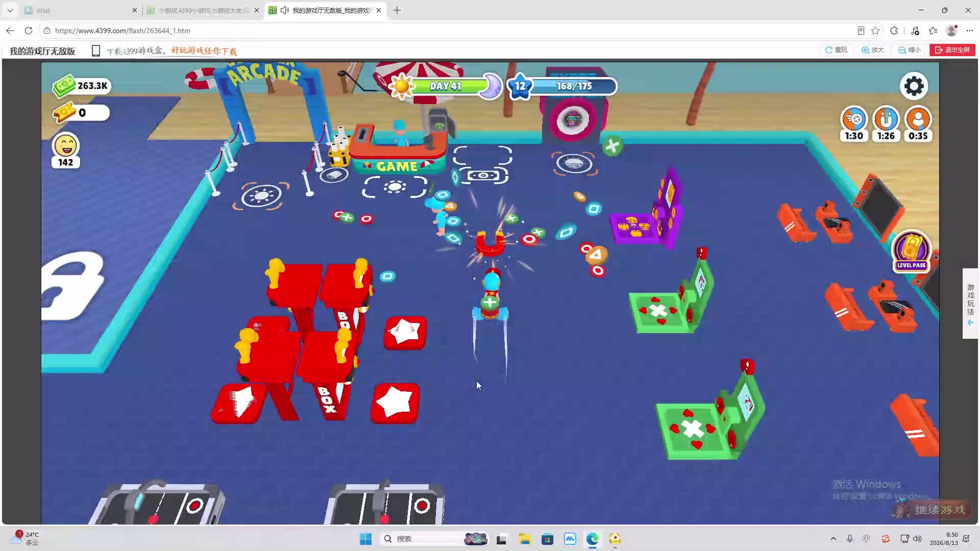The height and width of the screenshot is (551, 980).
Task: Click the phone download icon
Action: (x=95, y=51)
